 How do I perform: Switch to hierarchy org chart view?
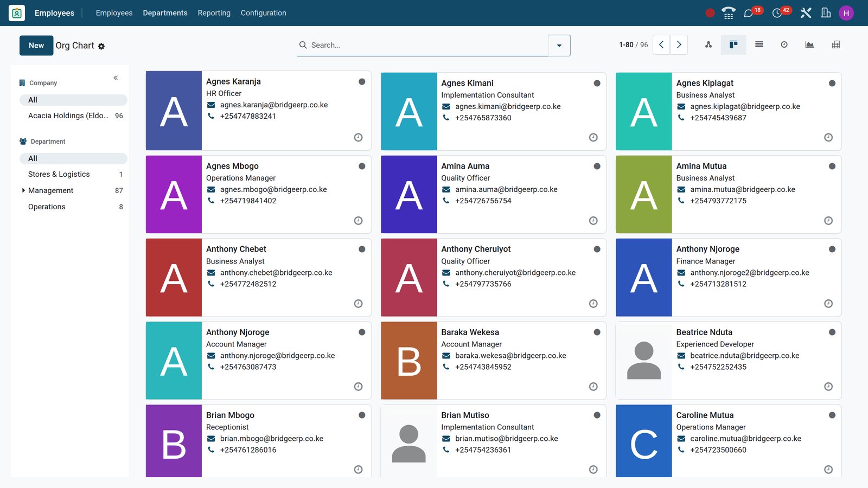(x=709, y=45)
